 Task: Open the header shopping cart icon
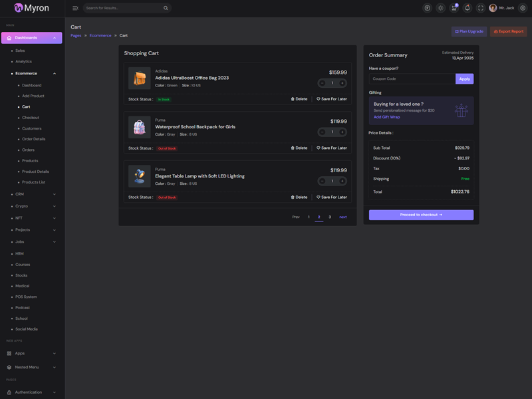[x=454, y=8]
